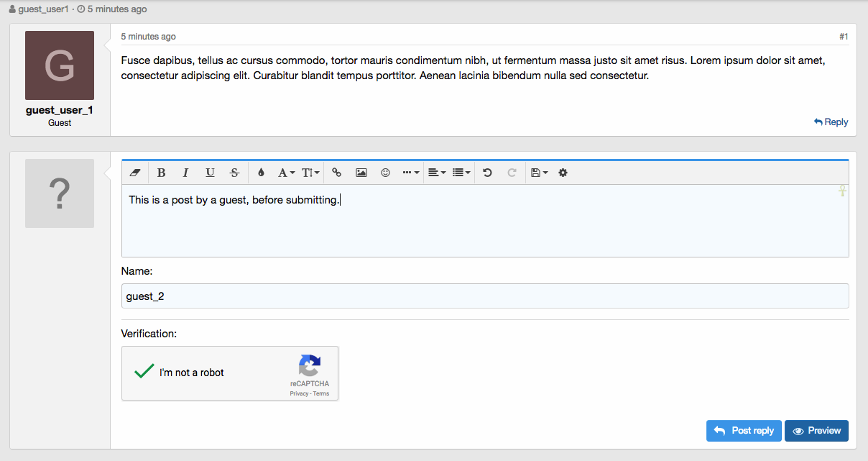Expand the font size dropdown

(310, 173)
